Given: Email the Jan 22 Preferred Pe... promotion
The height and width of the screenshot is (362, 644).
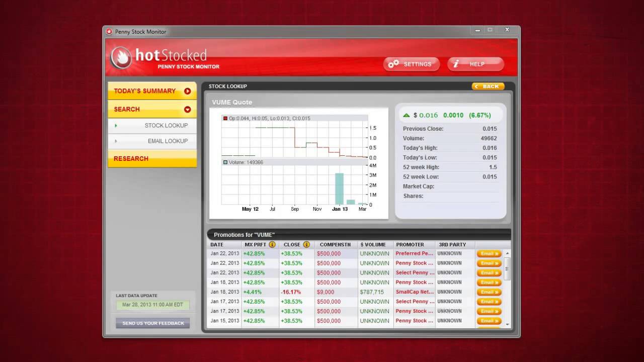Looking at the screenshot, I should (x=489, y=254).
